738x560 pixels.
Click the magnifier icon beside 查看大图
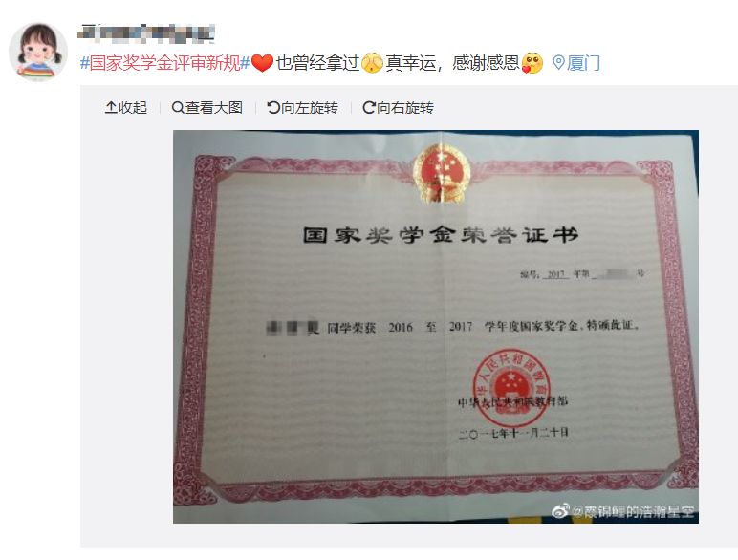pyautogui.click(x=178, y=108)
